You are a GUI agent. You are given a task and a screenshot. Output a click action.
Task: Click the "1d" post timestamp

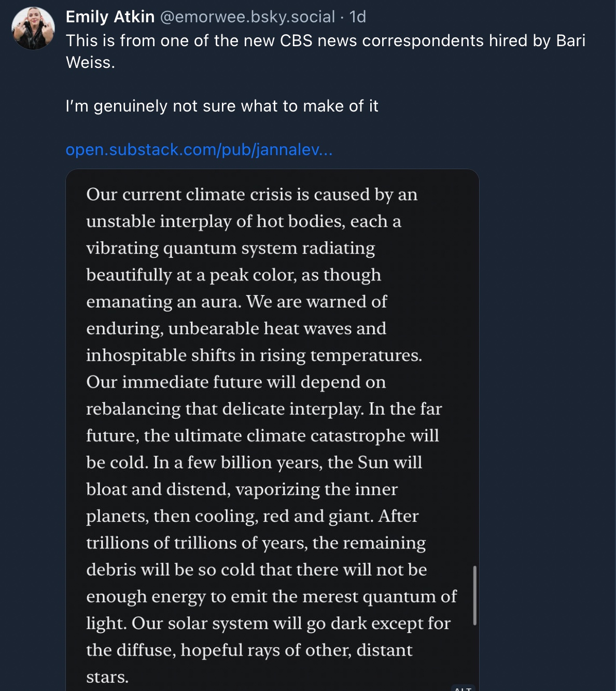358,17
